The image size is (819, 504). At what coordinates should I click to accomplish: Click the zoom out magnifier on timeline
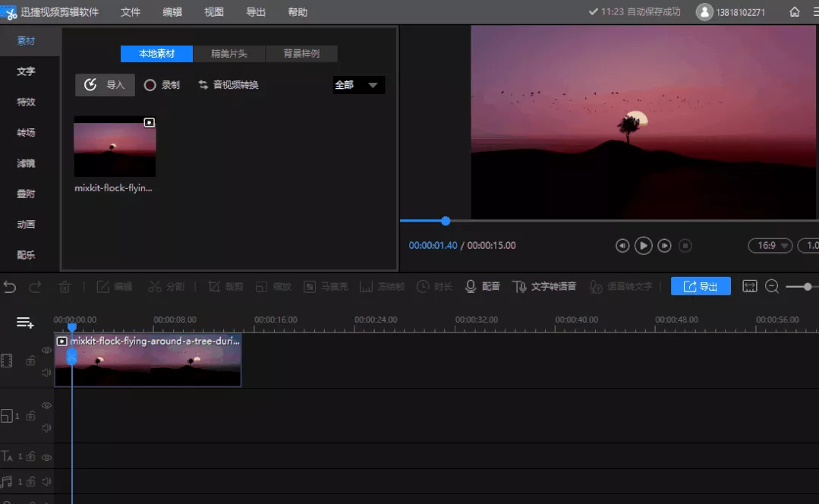(772, 286)
